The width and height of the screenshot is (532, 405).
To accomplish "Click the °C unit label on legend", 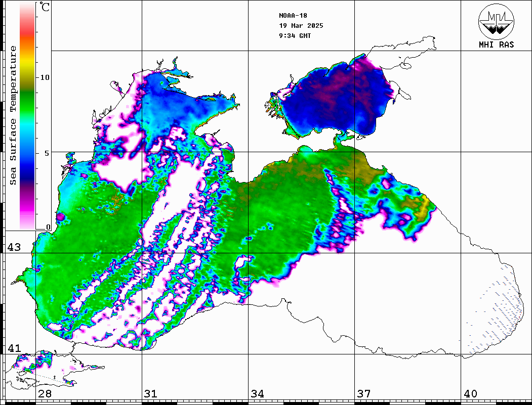I will (x=45, y=7).
